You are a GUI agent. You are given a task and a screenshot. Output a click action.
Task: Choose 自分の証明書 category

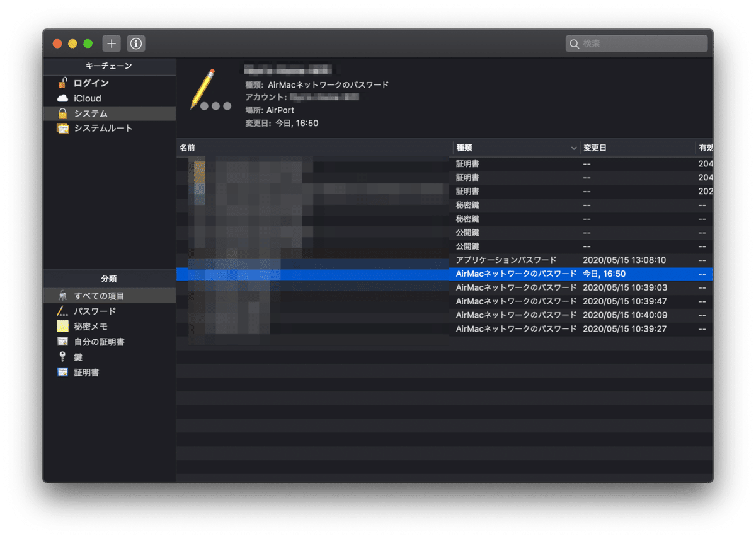point(109,342)
